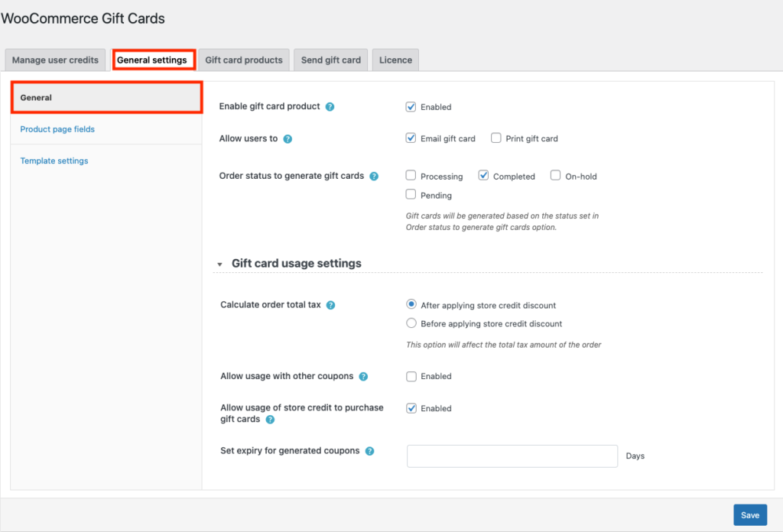The image size is (783, 532).
Task: Go to the Send gift card tab
Action: point(331,60)
